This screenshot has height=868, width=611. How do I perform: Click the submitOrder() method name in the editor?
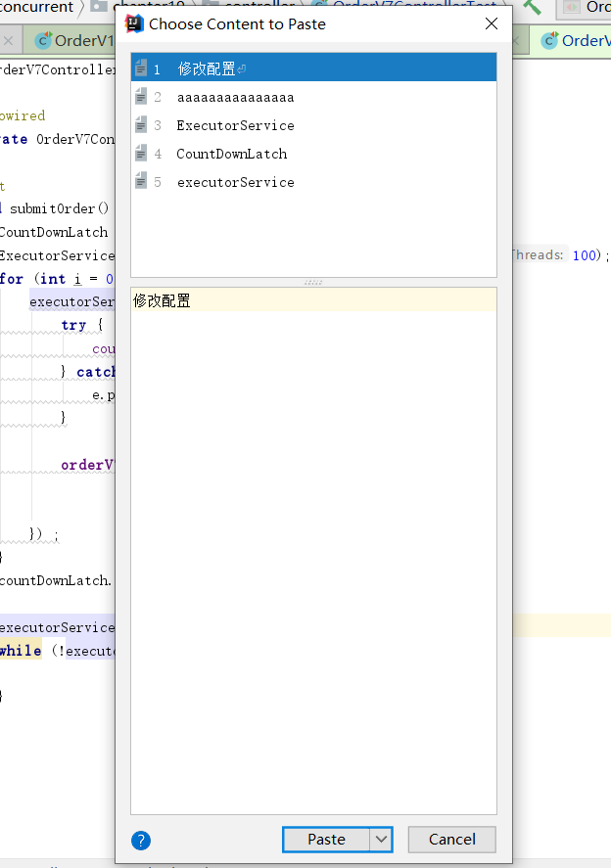click(x=60, y=208)
